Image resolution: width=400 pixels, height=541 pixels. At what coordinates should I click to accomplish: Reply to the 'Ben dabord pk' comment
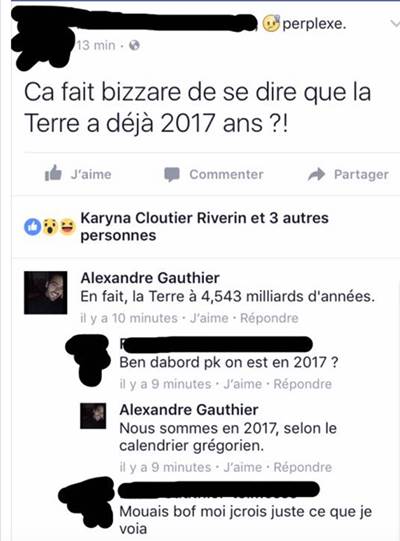coord(302,384)
